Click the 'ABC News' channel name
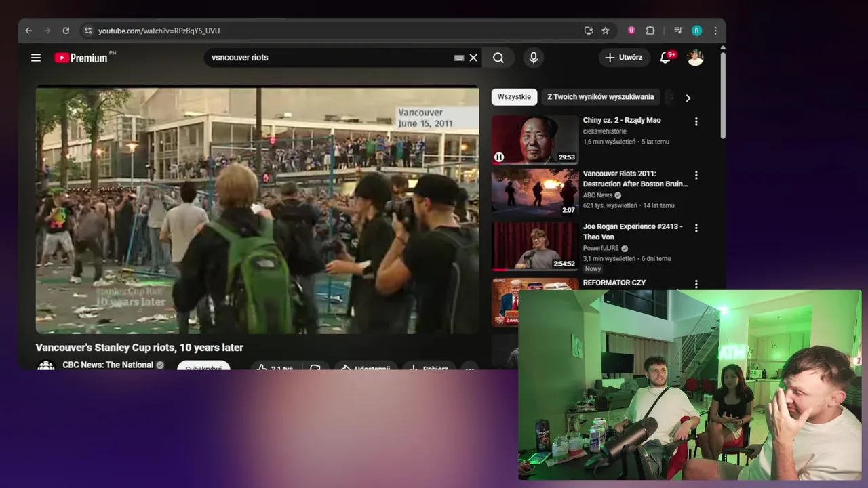The height and width of the screenshot is (488, 868). [597, 195]
